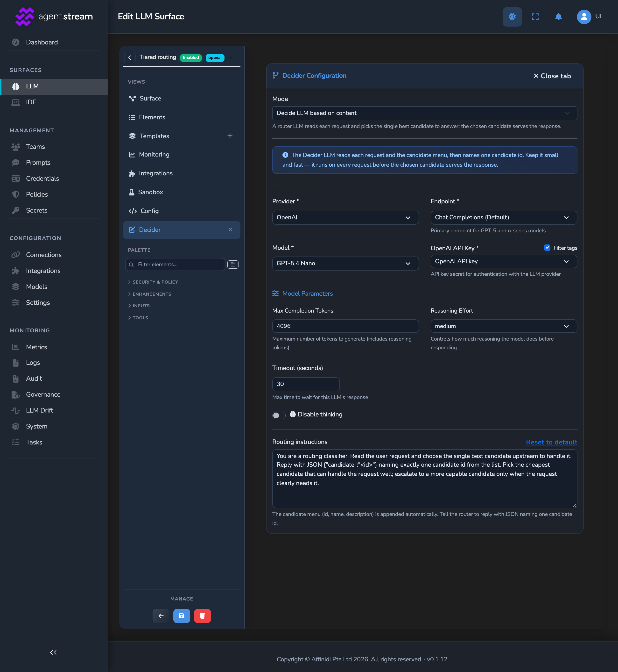The width and height of the screenshot is (618, 672).
Task: Open the Provider dropdown showing OpenAI
Action: (345, 218)
